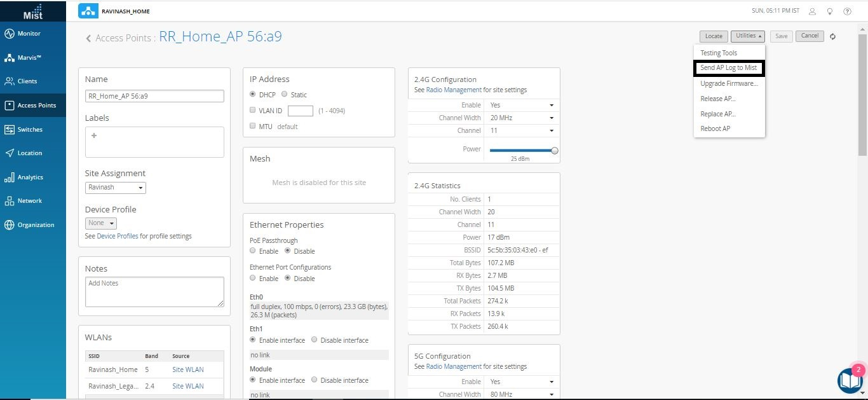Go back using the Access Points arrow
The image size is (868, 400).
click(x=88, y=39)
